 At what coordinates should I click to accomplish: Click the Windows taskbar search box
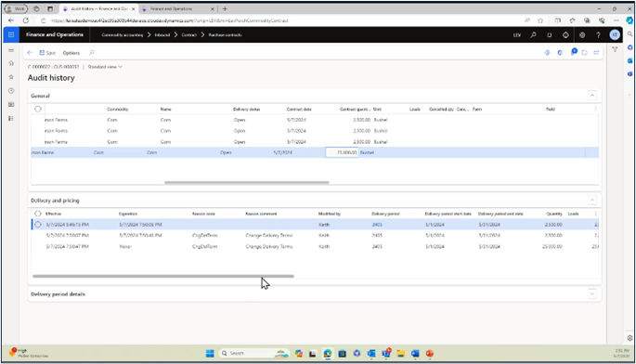(x=253, y=354)
